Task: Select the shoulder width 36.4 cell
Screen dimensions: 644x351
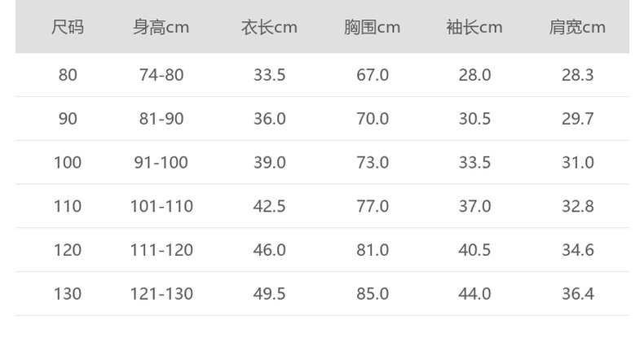Action: click(577, 294)
